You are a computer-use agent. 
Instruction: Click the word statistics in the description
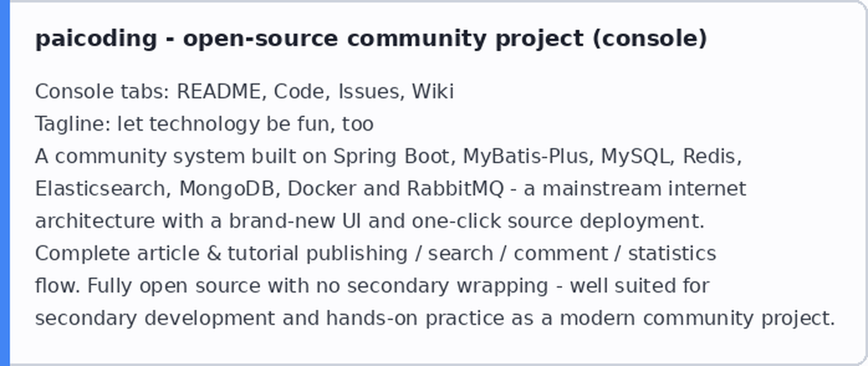tap(672, 253)
